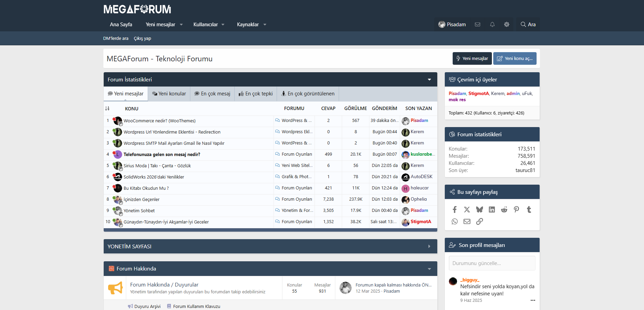
Task: Click the three-dots menu on _bigguy_ message
Action: 533,300
